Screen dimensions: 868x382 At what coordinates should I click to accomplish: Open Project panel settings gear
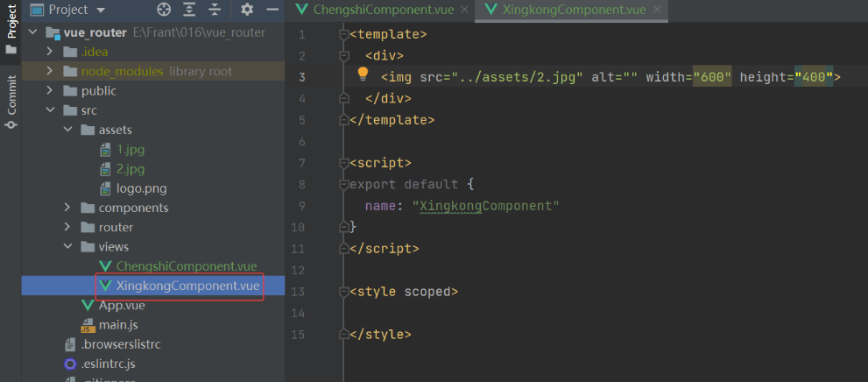pos(247,10)
